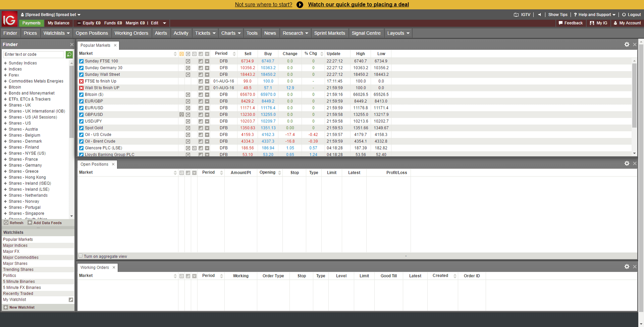
Task: Open the dropdown arrow next to Edit
Action: point(164,23)
